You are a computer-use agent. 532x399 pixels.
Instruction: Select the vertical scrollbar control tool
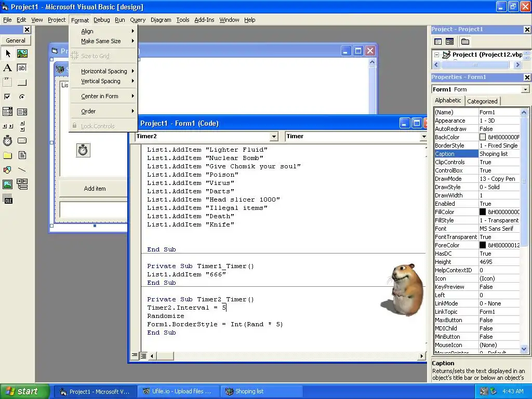tap(22, 126)
